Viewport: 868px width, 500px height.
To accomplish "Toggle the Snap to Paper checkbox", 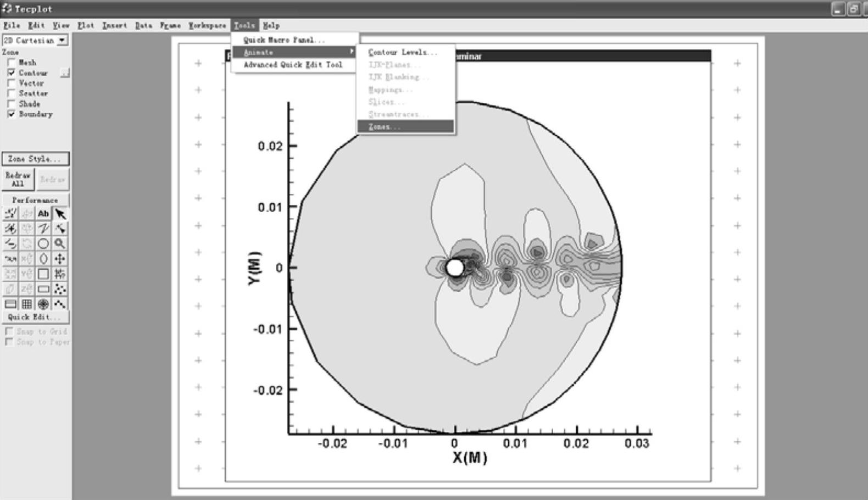I will click(9, 342).
